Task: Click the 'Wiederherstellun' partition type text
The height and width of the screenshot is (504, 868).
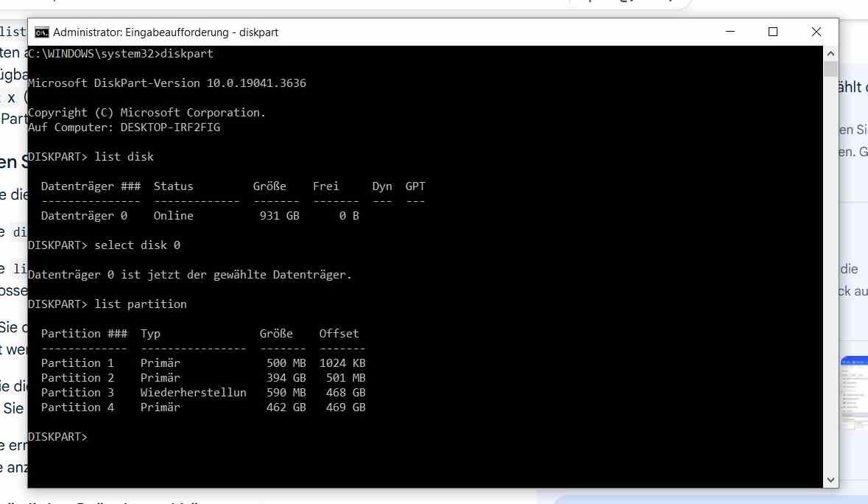Action: (x=193, y=393)
